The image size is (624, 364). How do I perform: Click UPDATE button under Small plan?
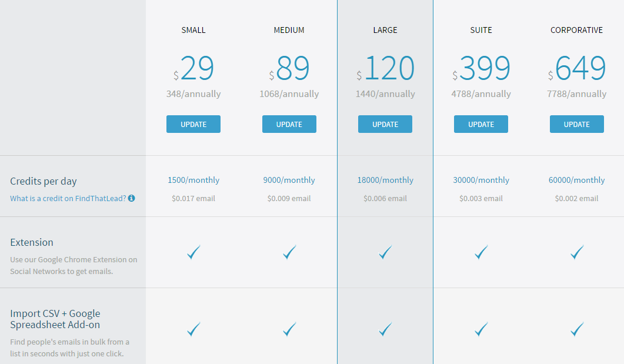coord(193,124)
